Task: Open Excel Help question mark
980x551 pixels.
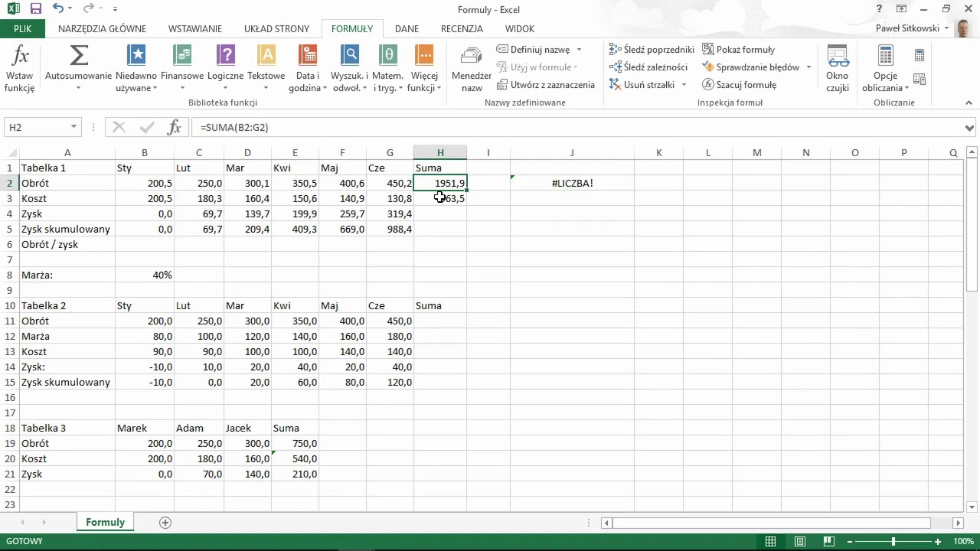Action: (879, 9)
